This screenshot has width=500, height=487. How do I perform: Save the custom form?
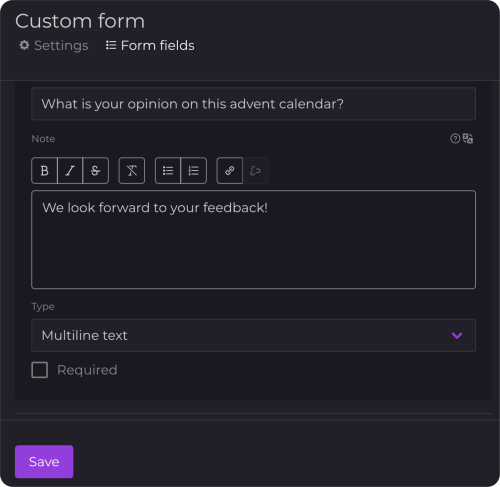pyautogui.click(x=44, y=462)
